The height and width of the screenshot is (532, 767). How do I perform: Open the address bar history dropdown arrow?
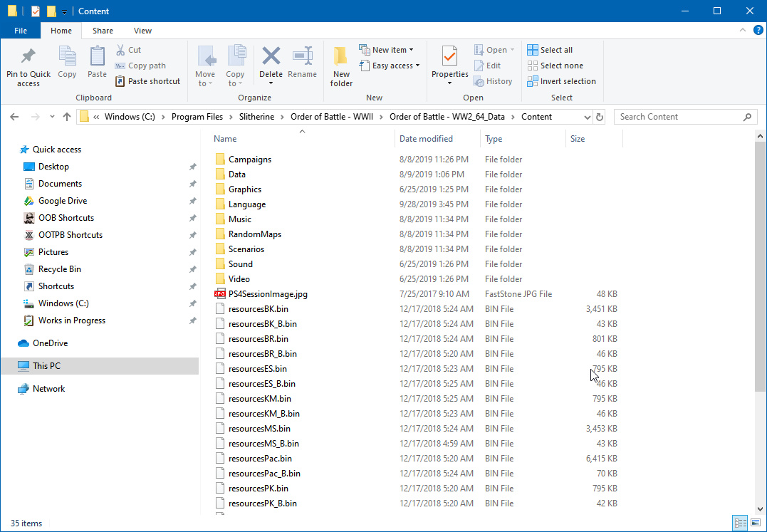point(587,117)
